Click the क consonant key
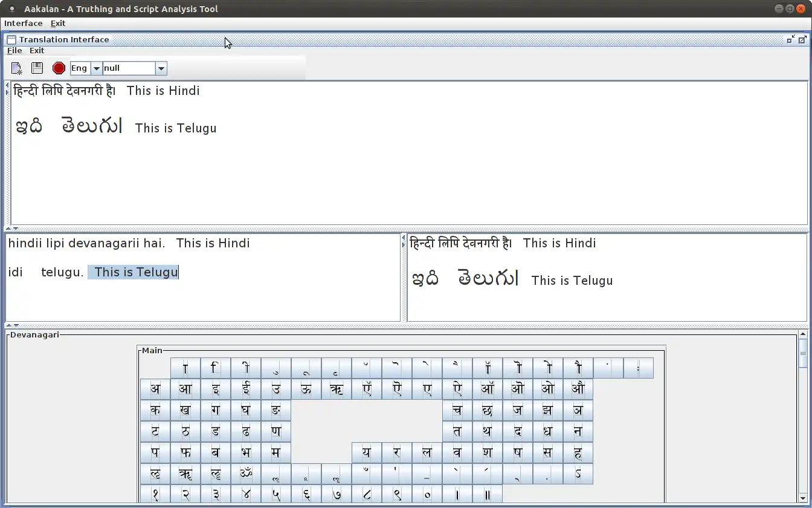The height and width of the screenshot is (508, 812). pos(155,411)
